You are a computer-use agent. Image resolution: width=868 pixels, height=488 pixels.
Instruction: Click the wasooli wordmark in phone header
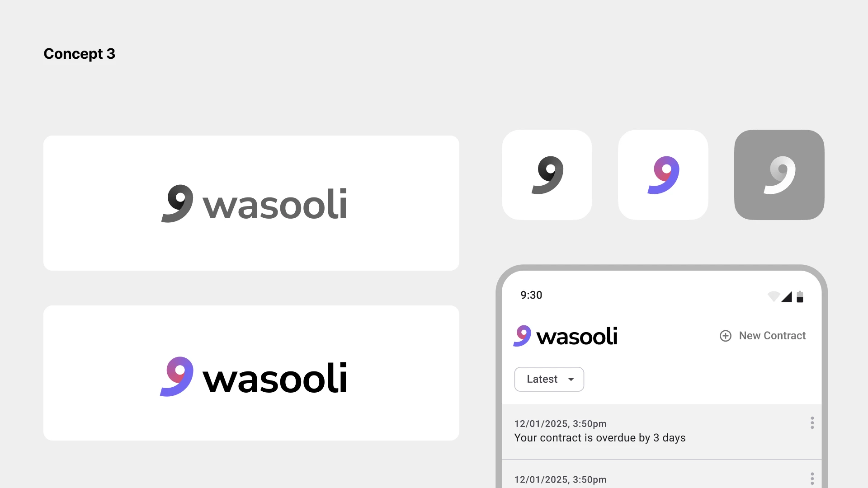coord(577,337)
